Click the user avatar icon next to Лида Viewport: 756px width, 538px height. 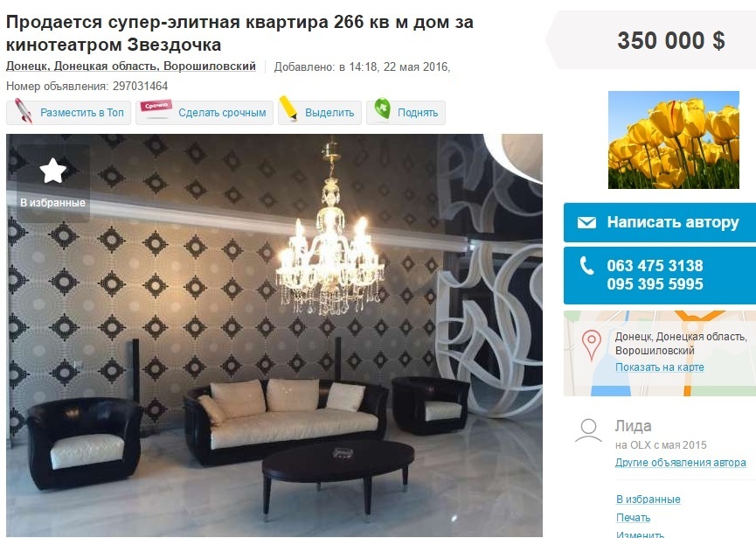(589, 430)
